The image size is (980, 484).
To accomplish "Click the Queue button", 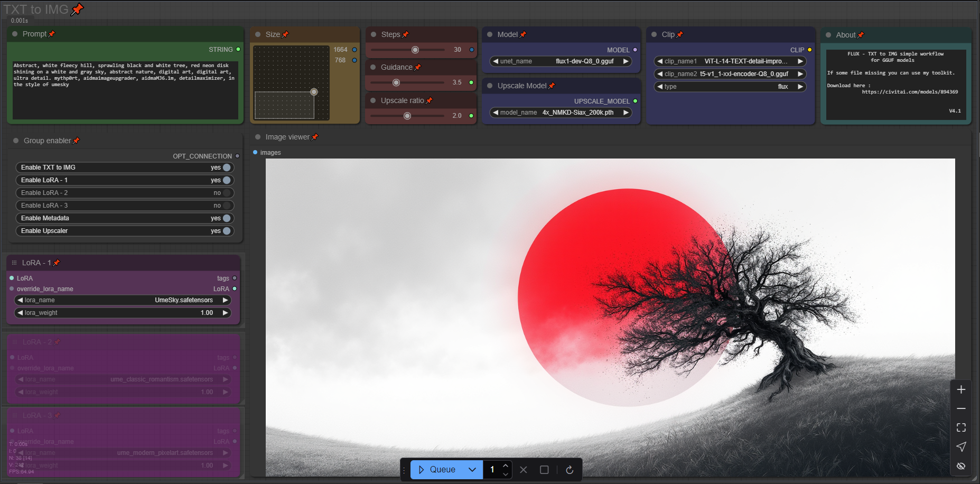I will [x=437, y=470].
